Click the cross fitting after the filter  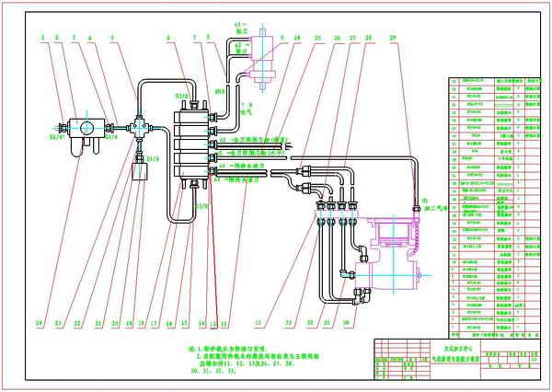point(140,128)
